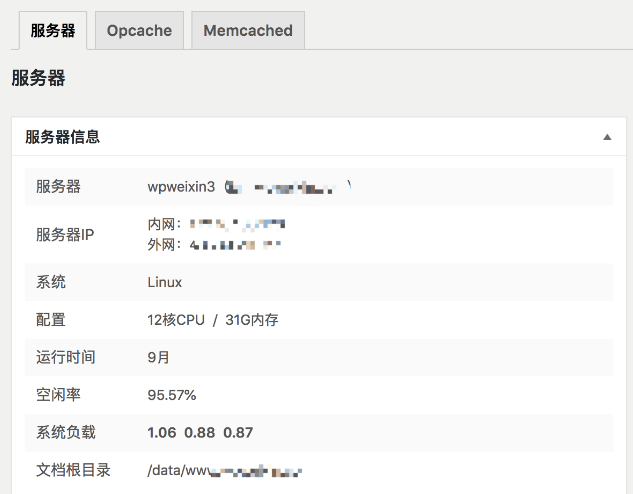633x494 pixels.
Task: Click the 外网 IP address line
Action: pyautogui.click(x=214, y=244)
